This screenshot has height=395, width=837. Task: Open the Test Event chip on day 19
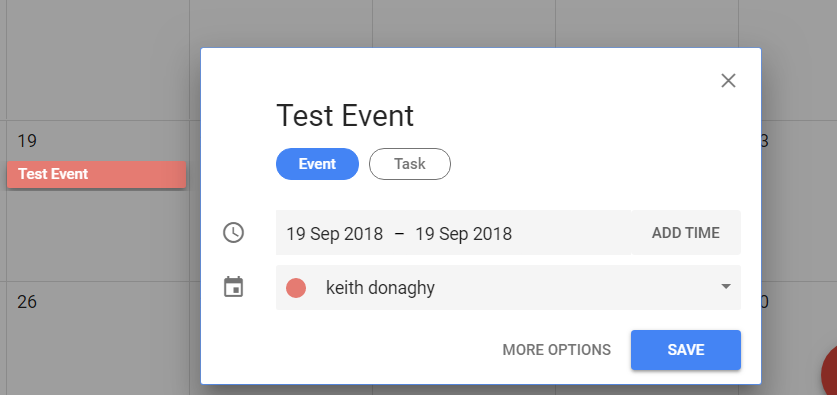click(x=96, y=175)
